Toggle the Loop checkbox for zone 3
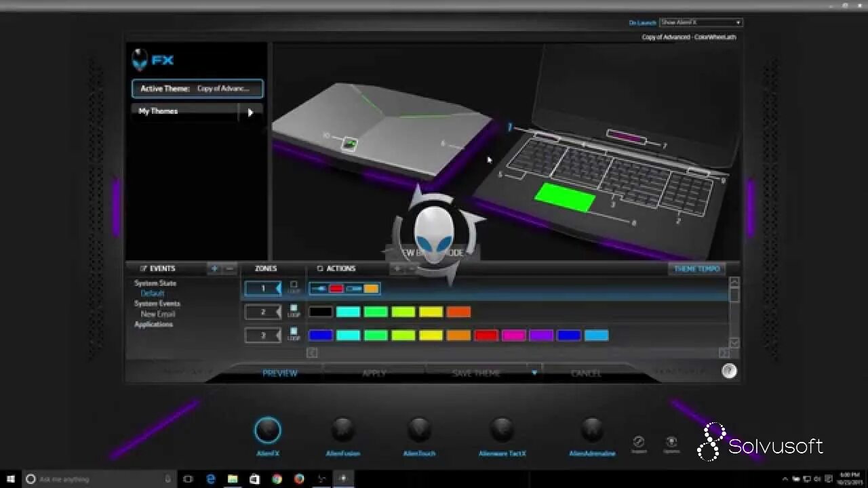 click(x=294, y=331)
